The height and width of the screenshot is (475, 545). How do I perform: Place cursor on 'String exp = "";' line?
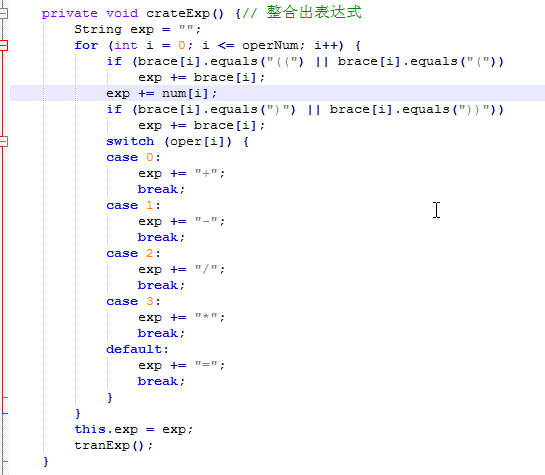coord(138,30)
